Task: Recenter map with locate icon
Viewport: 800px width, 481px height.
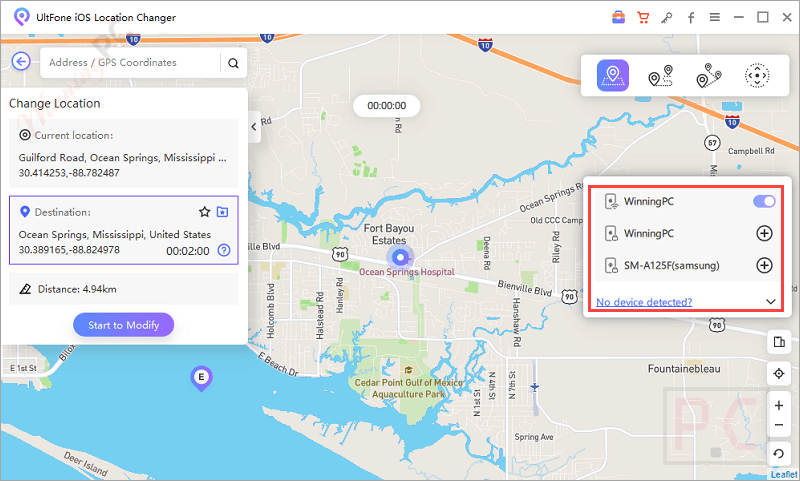Action: point(779,373)
